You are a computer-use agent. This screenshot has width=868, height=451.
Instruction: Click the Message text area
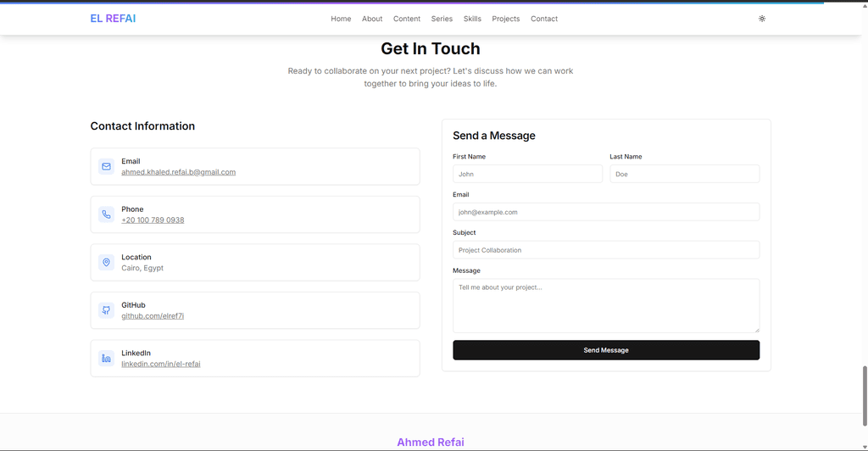tap(606, 306)
